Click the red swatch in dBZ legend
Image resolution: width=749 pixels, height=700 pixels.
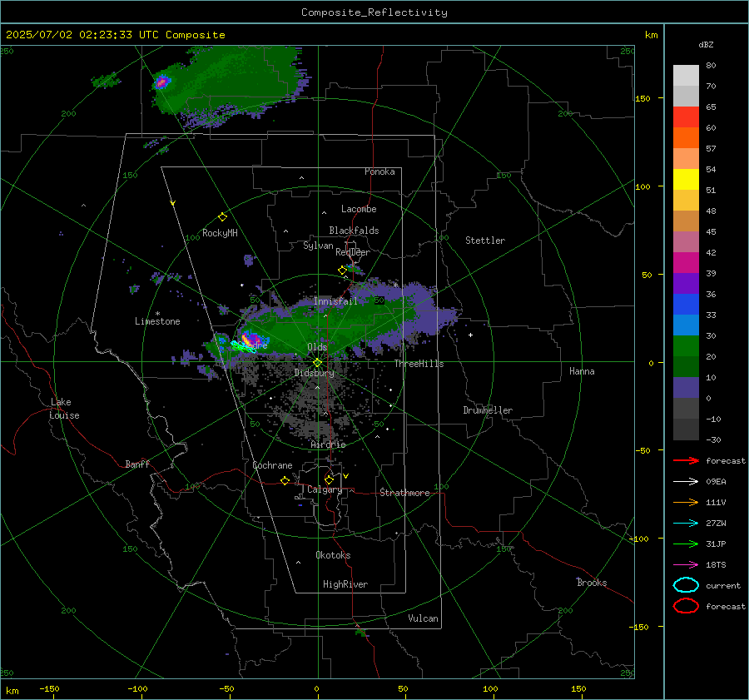(x=686, y=117)
